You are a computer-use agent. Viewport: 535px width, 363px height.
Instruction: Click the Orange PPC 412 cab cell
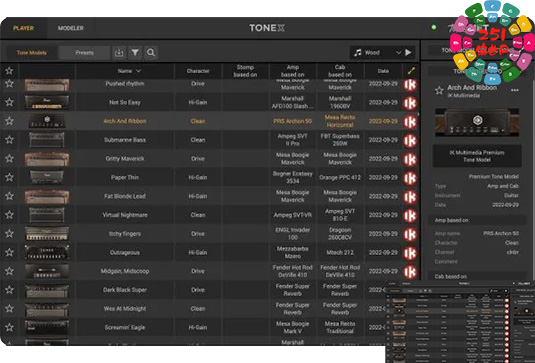click(x=340, y=177)
